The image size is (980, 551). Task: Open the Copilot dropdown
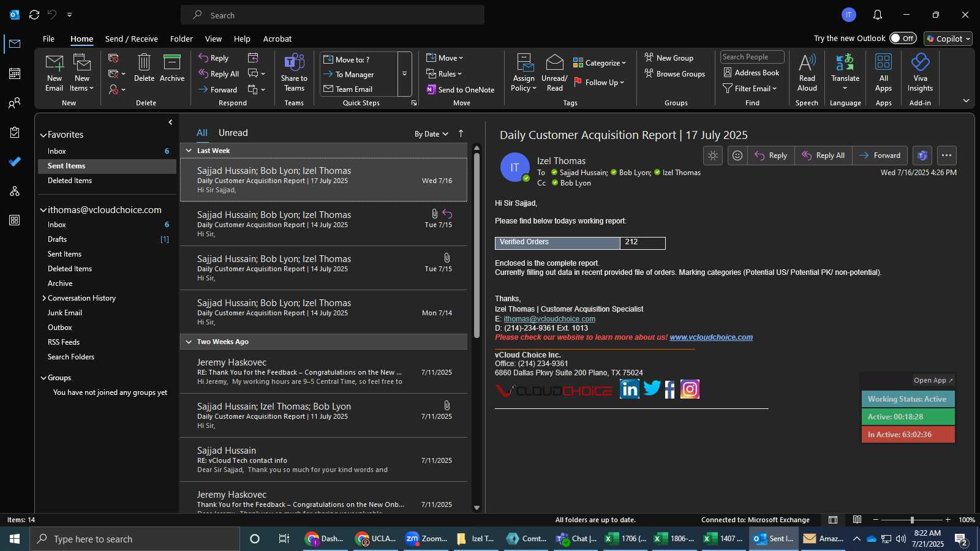pos(948,39)
